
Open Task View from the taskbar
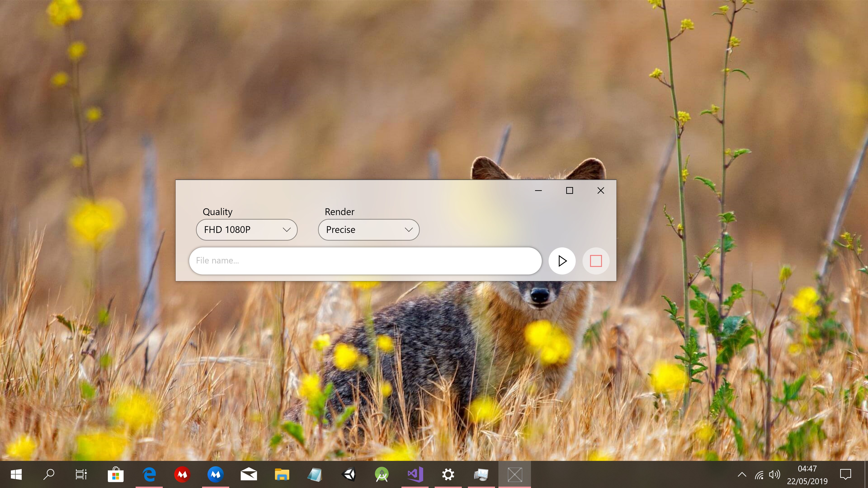pyautogui.click(x=81, y=474)
